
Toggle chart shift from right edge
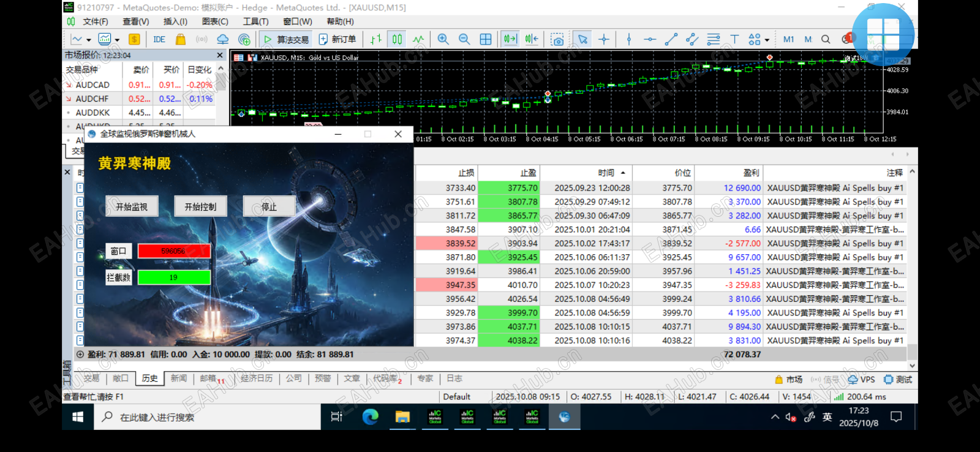click(532, 39)
